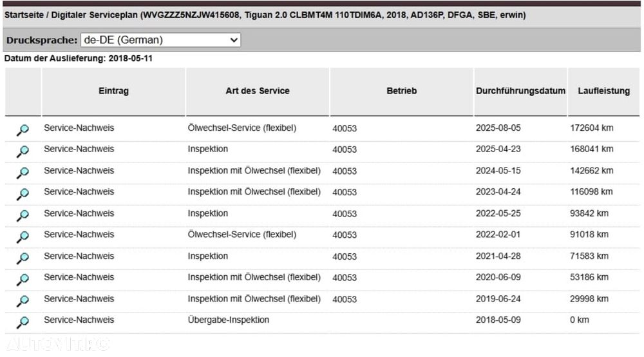Open details for the 172604 km service entry
This screenshot has height=357, width=644.
23,130
